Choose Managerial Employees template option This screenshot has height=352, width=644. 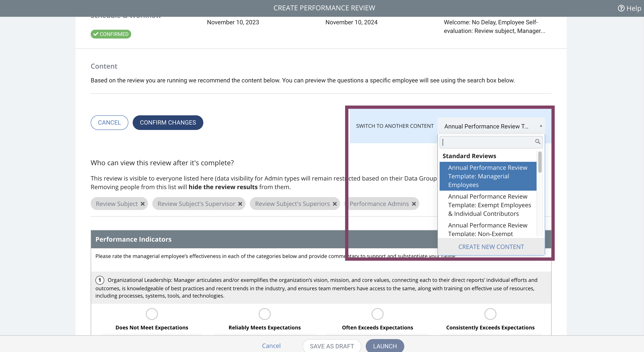pyautogui.click(x=488, y=176)
